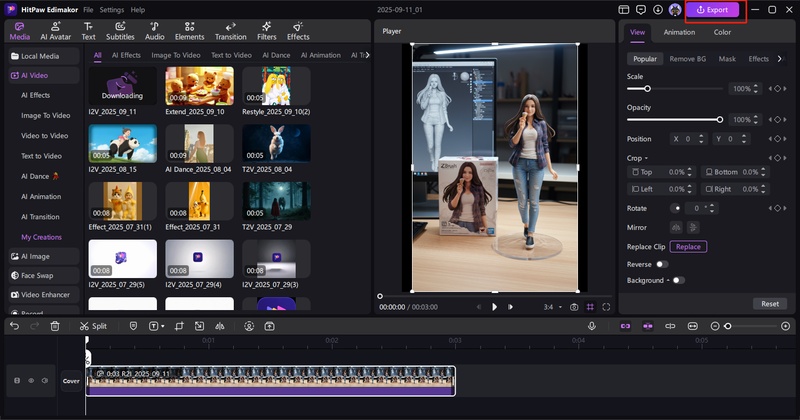The height and width of the screenshot is (420, 800).
Task: Increase the Rotate degree stepper
Action: 713,206
